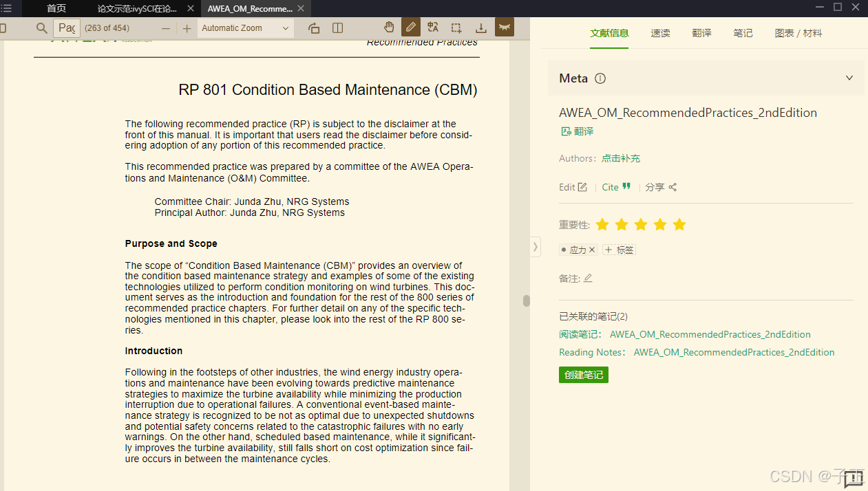Click the Introduction heading in PDF
The image size is (868, 491).
point(154,351)
